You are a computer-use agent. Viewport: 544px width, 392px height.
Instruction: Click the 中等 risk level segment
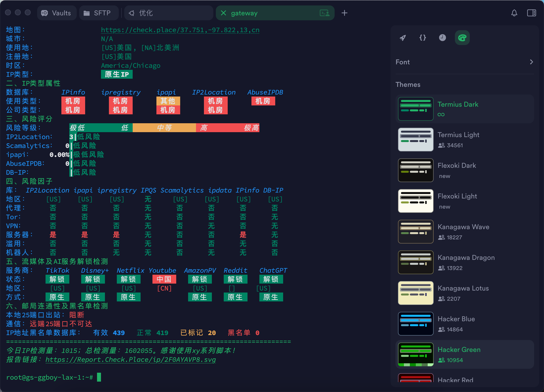(x=164, y=128)
